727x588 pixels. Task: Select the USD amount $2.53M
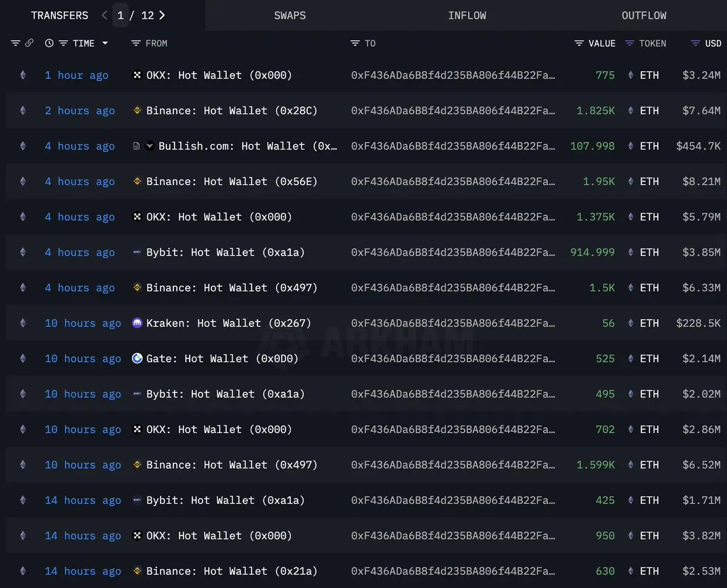702,571
